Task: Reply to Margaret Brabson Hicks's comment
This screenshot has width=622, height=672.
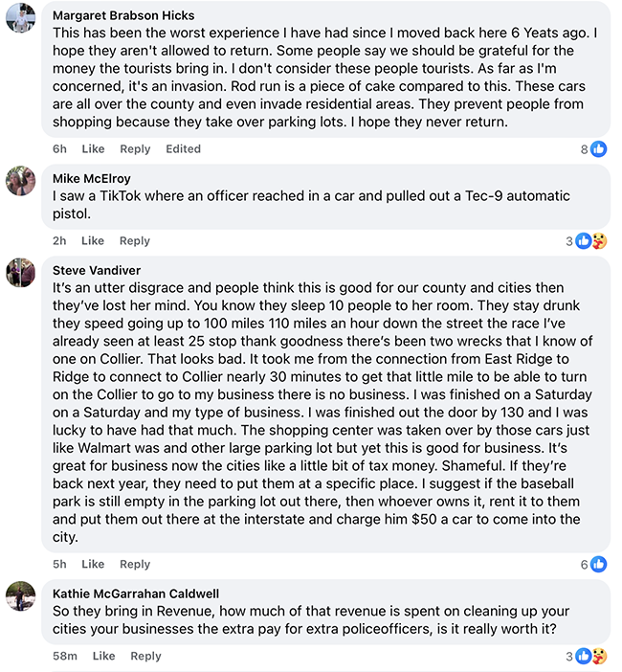Action: pyautogui.click(x=135, y=149)
